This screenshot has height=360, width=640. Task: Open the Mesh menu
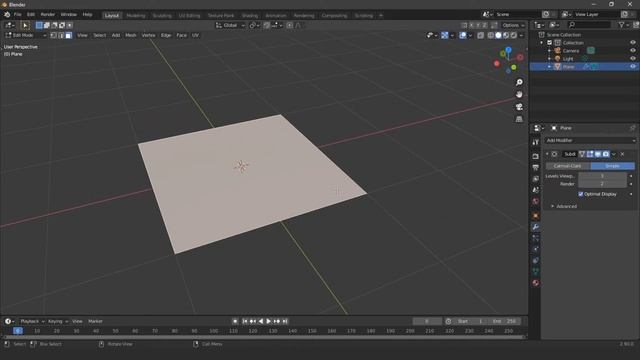click(x=131, y=36)
